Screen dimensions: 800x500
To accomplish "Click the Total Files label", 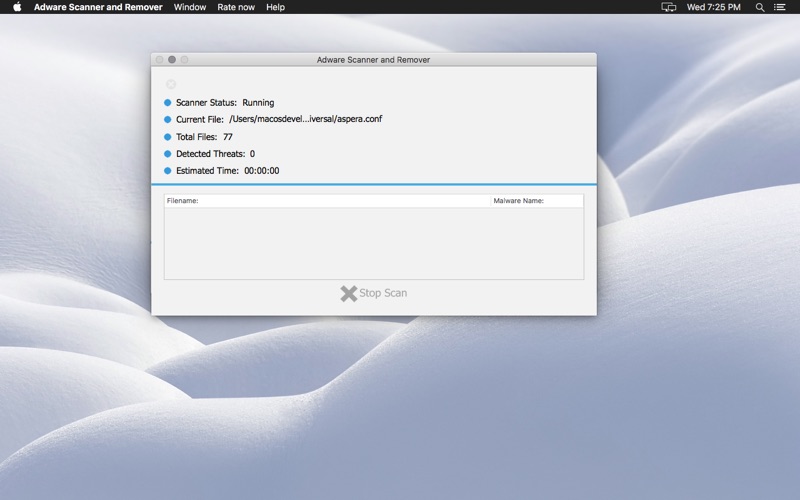I will (x=197, y=137).
